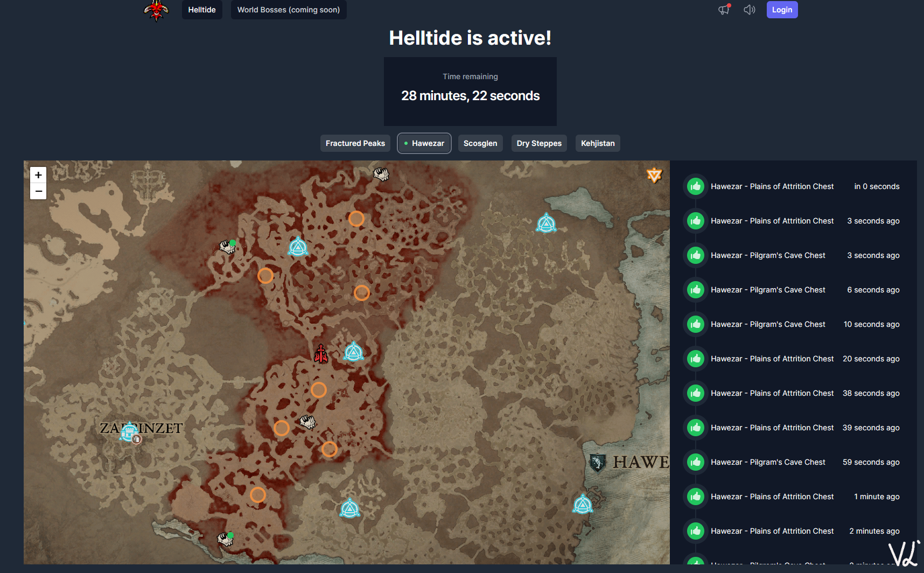Select the waypoint at bottom center of map
The image size is (924, 573).
point(349,508)
